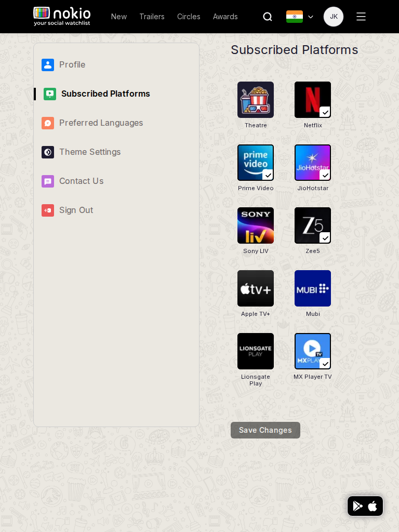Image resolution: width=399 pixels, height=532 pixels.
Task: Select the Theatre popcorn platform tile
Action: pyautogui.click(x=256, y=100)
